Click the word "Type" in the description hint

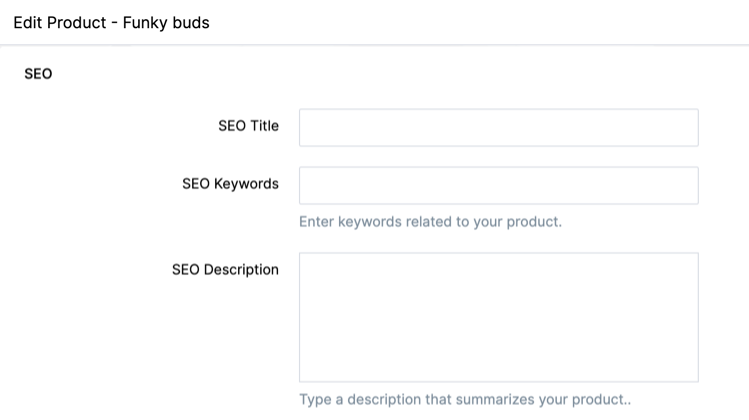tap(316, 400)
